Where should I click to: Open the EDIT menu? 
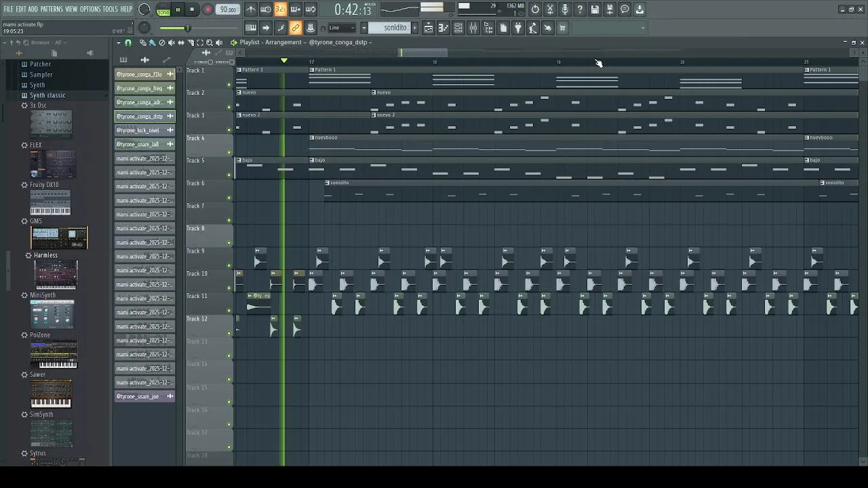(21, 9)
